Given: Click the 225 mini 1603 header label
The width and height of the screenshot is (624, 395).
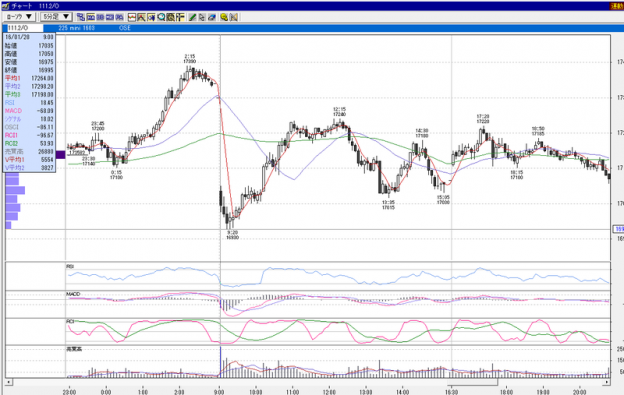Looking at the screenshot, I should click(76, 28).
